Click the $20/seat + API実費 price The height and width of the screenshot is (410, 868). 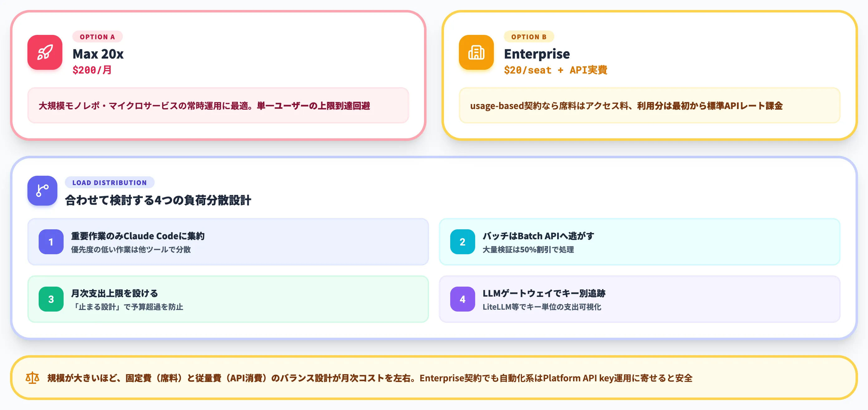click(555, 70)
